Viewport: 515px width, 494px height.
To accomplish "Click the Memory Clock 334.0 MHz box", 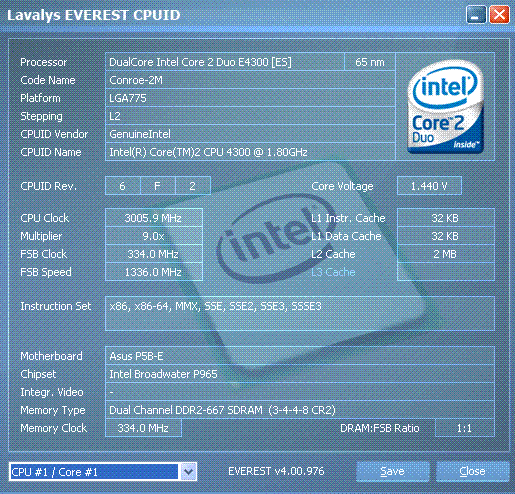I will click(x=143, y=428).
